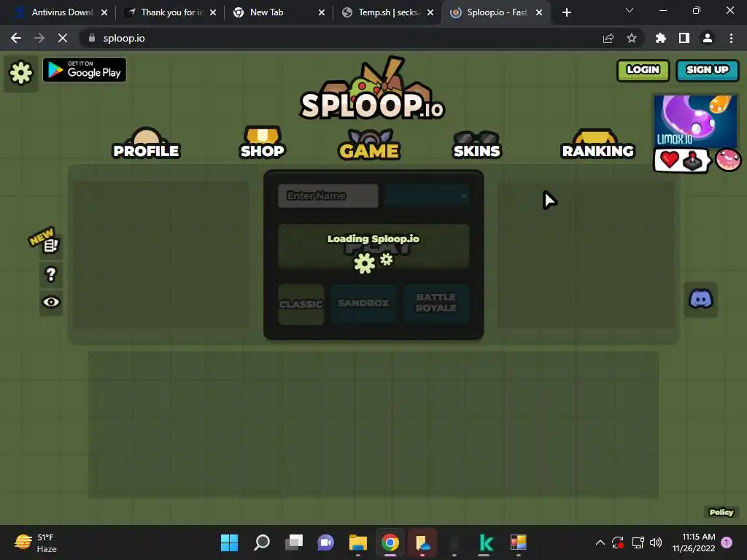Close the Sploop.io browser tab
The image size is (747, 560).
click(x=539, y=13)
